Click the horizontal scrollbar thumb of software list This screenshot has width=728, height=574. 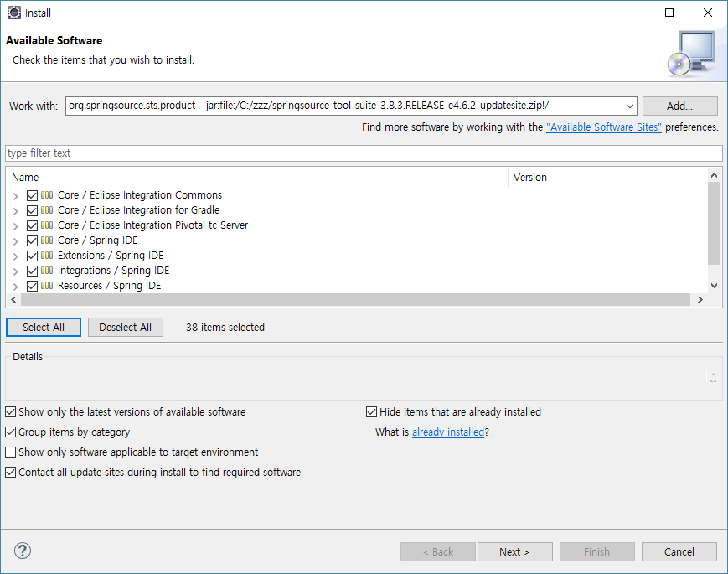click(x=356, y=299)
